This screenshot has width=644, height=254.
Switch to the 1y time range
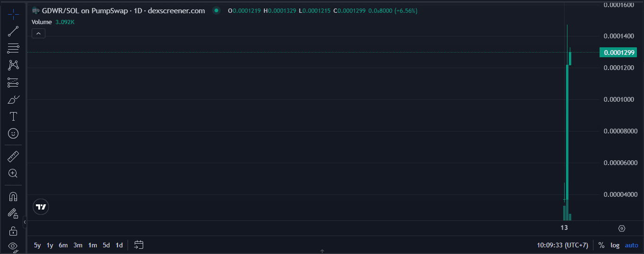pyautogui.click(x=50, y=245)
